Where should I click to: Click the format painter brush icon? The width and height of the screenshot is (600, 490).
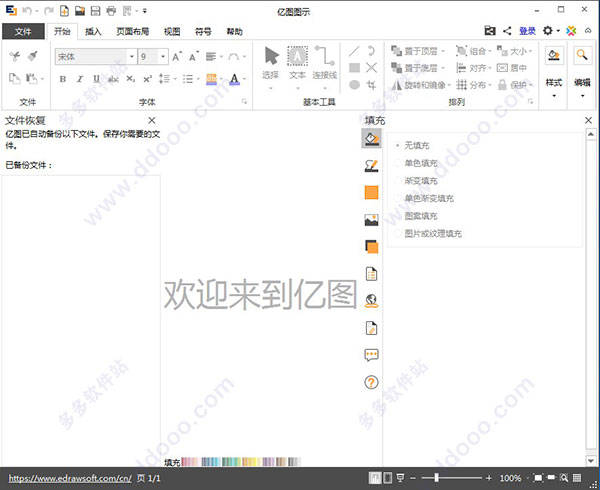click(33, 56)
